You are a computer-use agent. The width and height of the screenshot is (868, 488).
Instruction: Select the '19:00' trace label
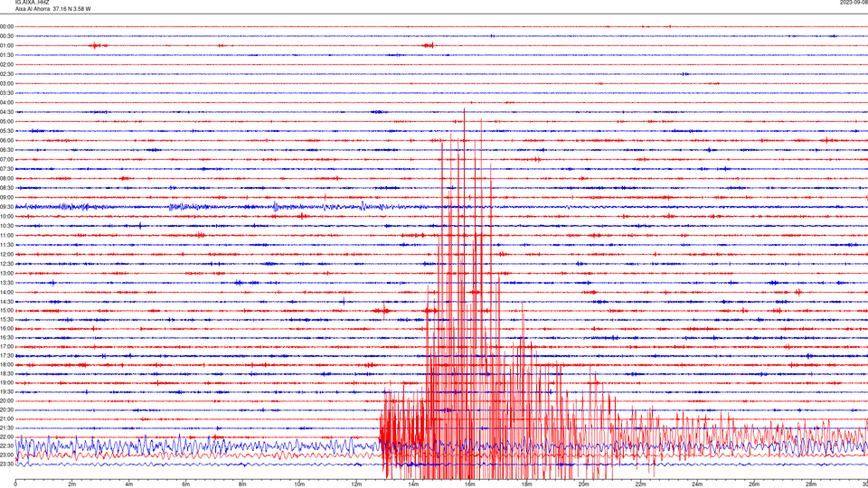click(x=6, y=383)
